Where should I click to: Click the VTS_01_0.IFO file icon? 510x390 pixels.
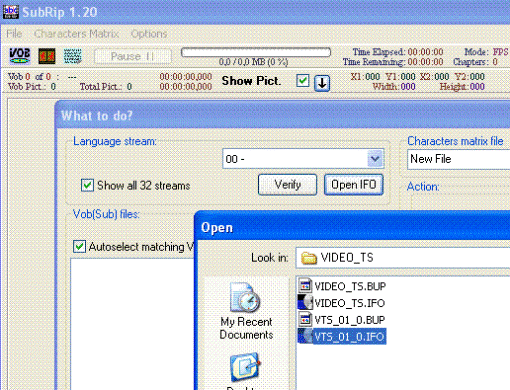[305, 336]
